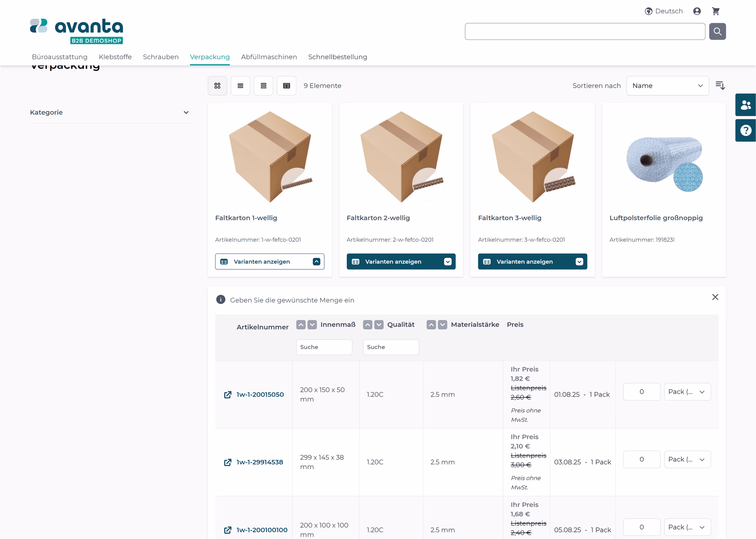
Task: Open article link 1w-1-200100100
Action: [262, 530]
